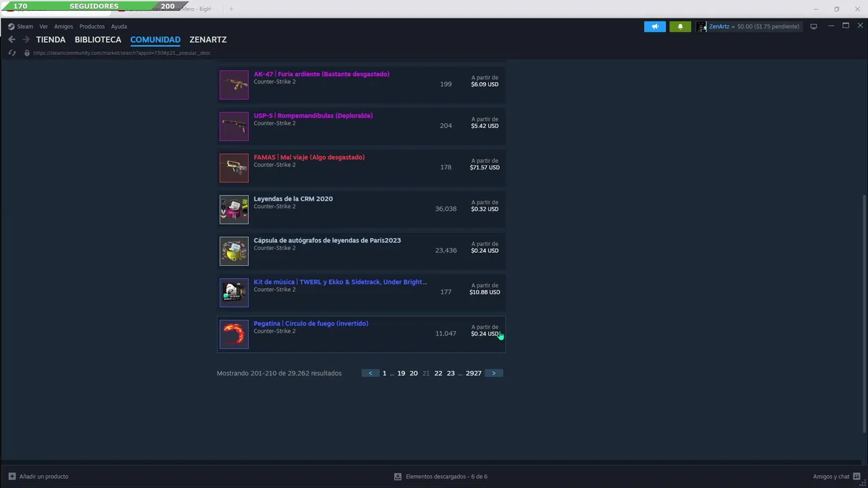Click the downloads icon in bottom bar
The width and height of the screenshot is (868, 488).
point(398,476)
